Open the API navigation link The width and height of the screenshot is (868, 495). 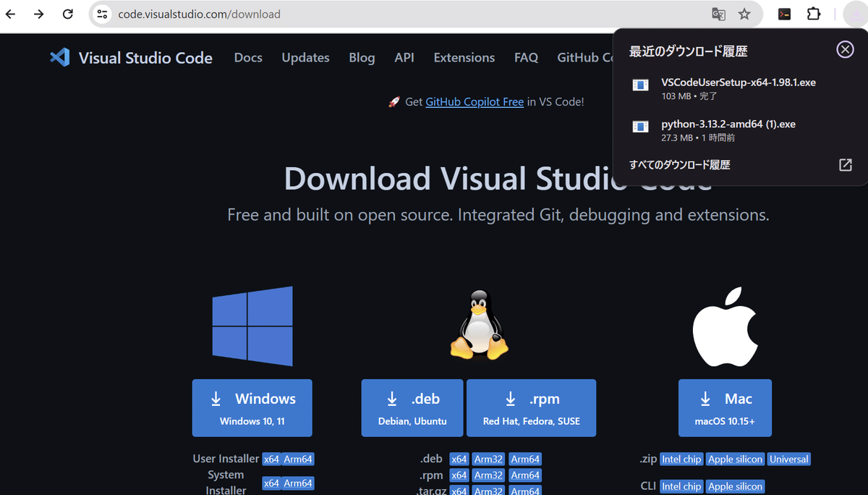point(404,57)
